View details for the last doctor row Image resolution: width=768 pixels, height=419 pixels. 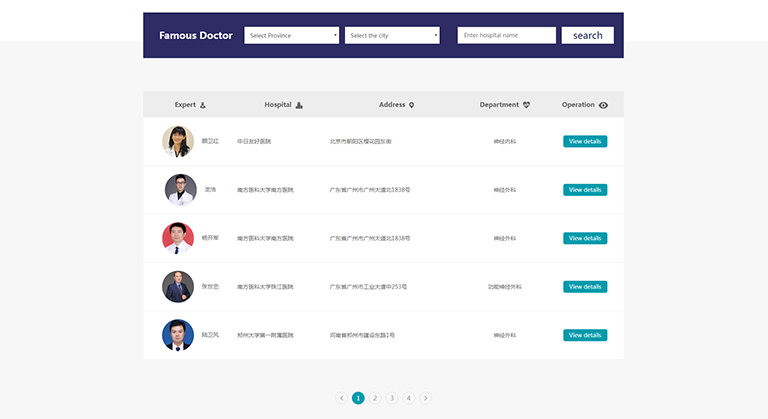point(585,336)
